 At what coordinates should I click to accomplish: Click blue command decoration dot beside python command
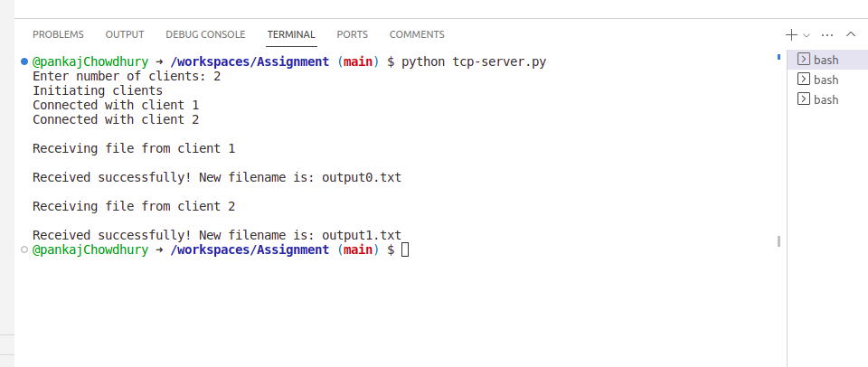(24, 61)
